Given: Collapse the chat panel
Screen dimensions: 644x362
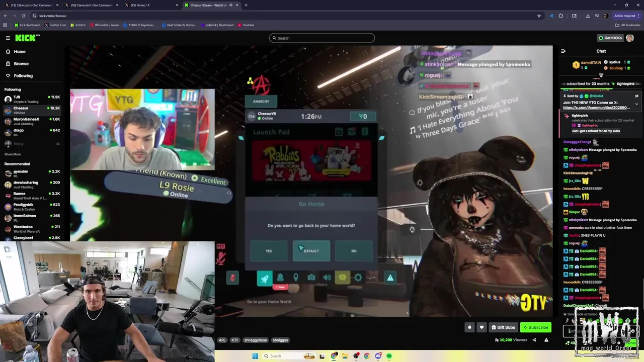Looking at the screenshot, I should tap(563, 51).
